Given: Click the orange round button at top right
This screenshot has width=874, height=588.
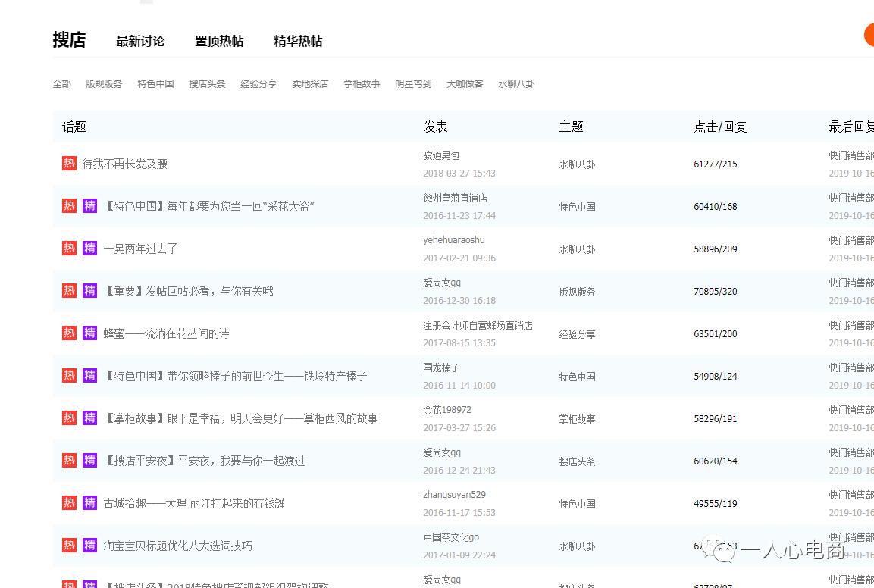Looking at the screenshot, I should point(869,35).
